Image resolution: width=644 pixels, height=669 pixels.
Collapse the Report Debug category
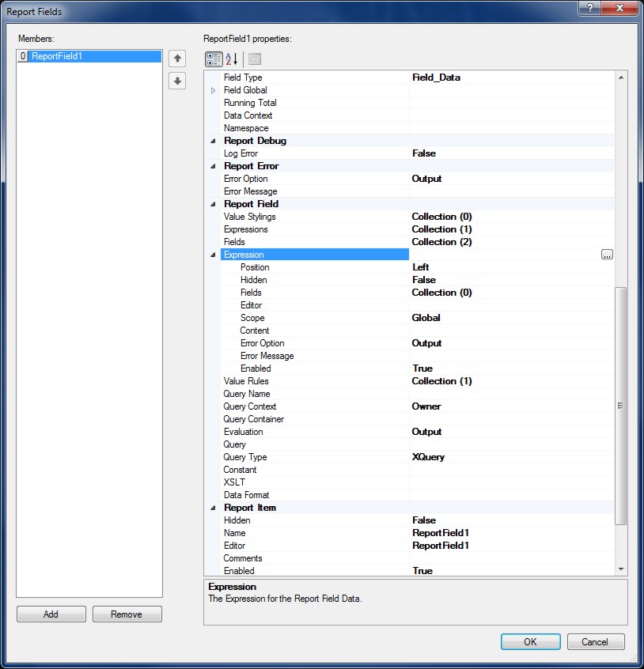[213, 141]
